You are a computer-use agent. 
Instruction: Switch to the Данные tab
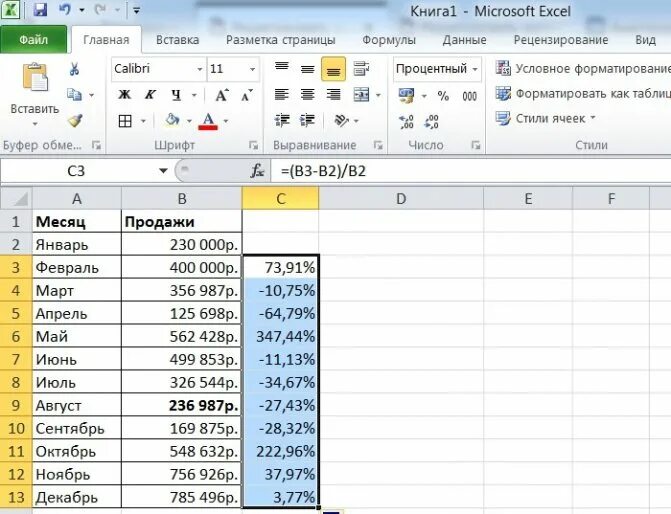tap(464, 40)
